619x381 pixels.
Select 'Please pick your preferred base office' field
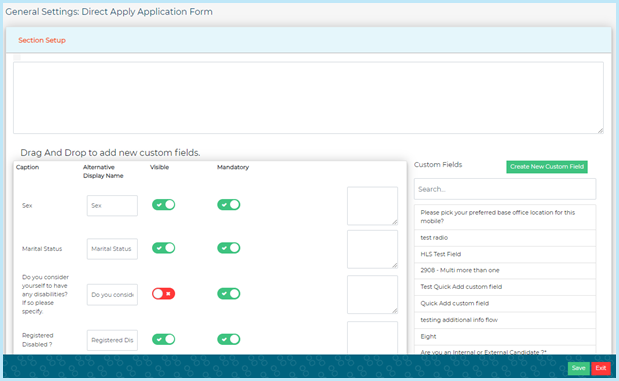(505, 217)
